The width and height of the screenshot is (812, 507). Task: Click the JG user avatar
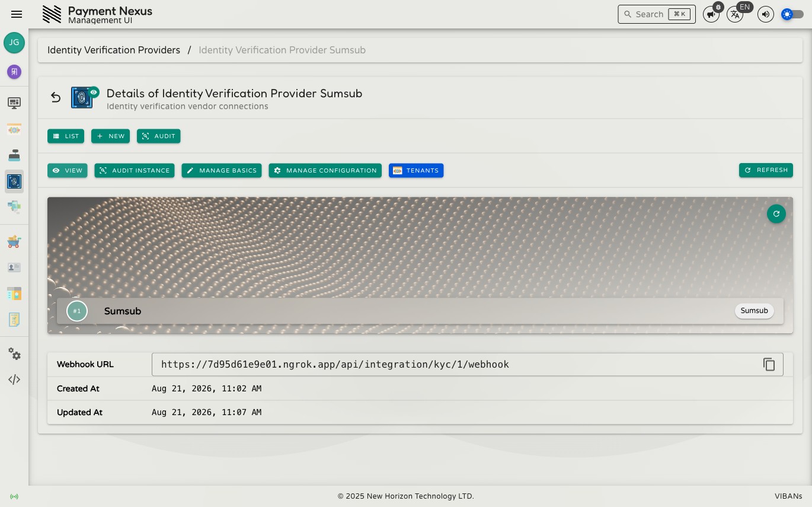[x=14, y=43]
